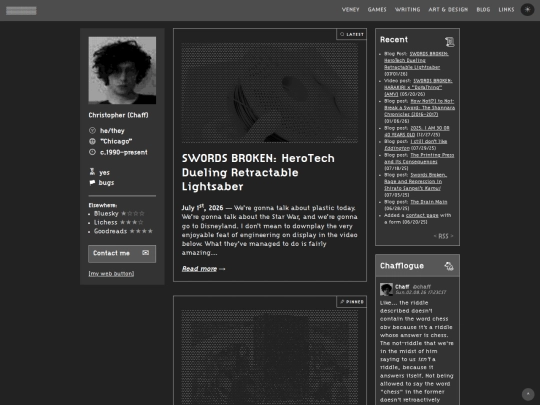Image resolution: width=540 pixels, height=405 pixels.
Task: Open recent post '2025, I AM 30 OR 40 YEARS OLD'
Action: point(417,131)
